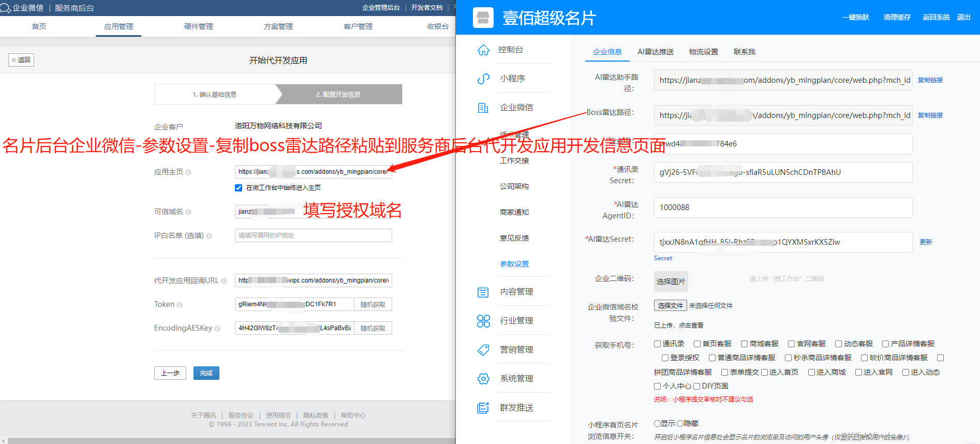
Task: Click the 完成 button
Action: pyautogui.click(x=206, y=373)
